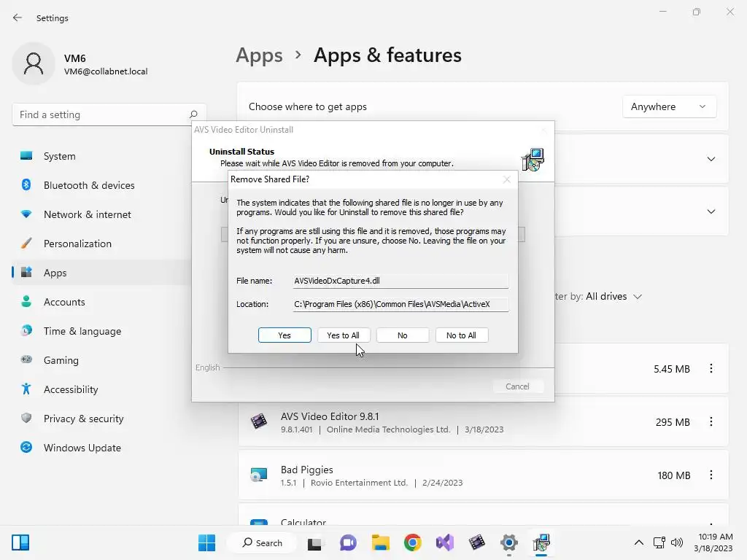Click the search magnifier in Find a setting

pos(193,114)
